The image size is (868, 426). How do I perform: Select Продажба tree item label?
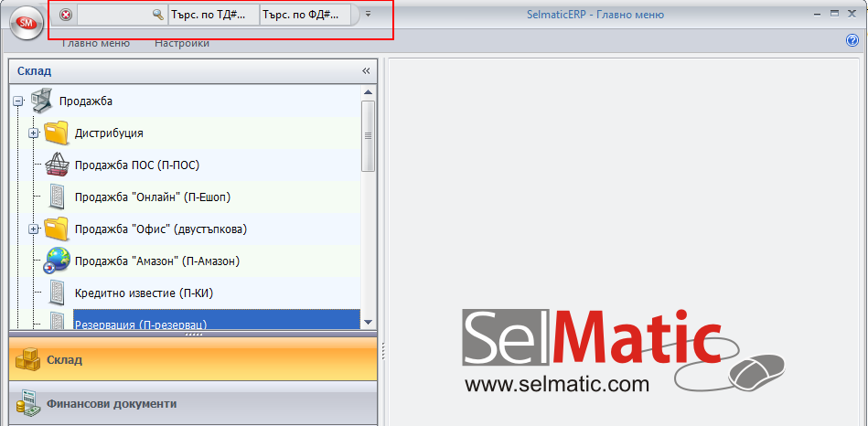click(x=86, y=101)
